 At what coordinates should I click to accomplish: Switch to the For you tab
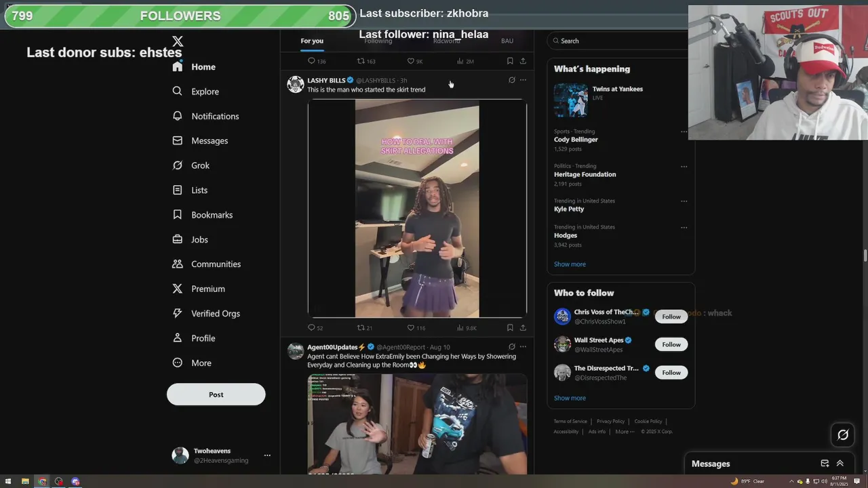312,41
